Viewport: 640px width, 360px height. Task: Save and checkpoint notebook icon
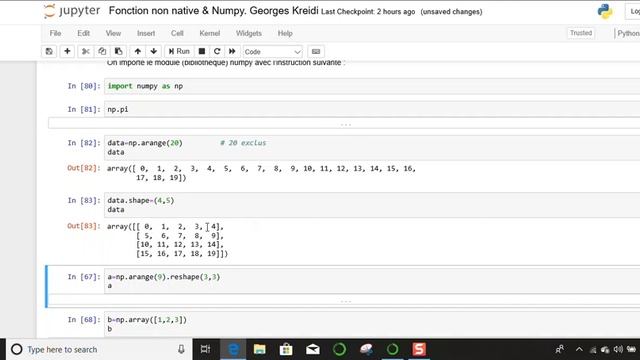49,51
